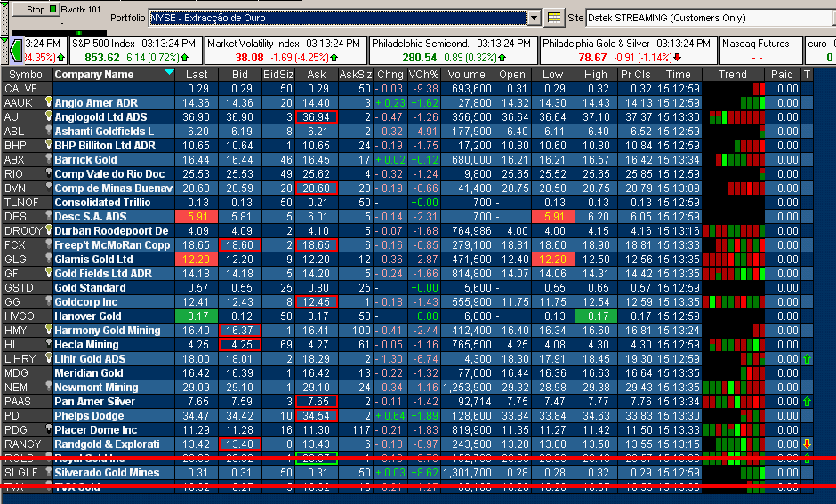Click the bulb icon beside Silverado Gold Mines
The width and height of the screenshot is (836, 504).
coord(49,471)
